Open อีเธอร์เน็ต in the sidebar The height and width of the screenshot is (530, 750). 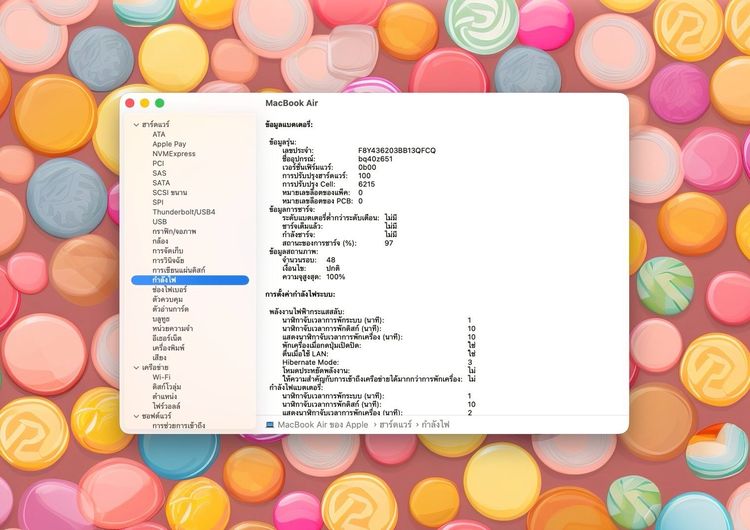click(x=167, y=338)
